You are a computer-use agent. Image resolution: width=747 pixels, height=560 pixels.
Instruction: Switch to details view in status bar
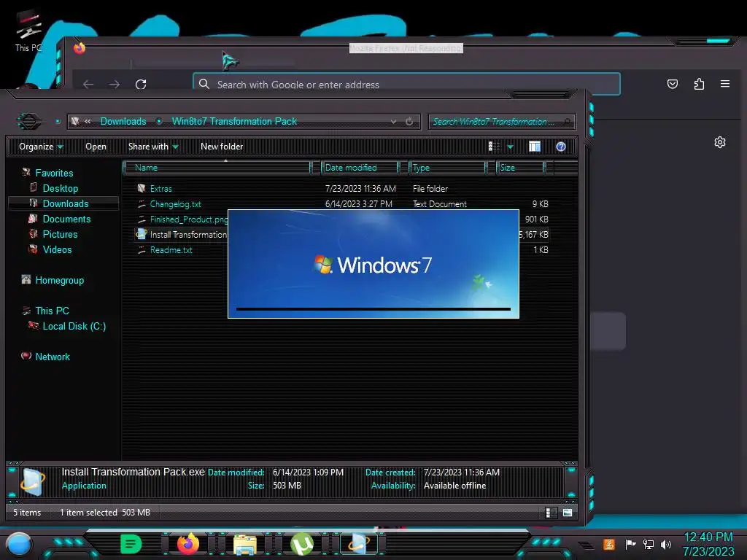point(551,513)
